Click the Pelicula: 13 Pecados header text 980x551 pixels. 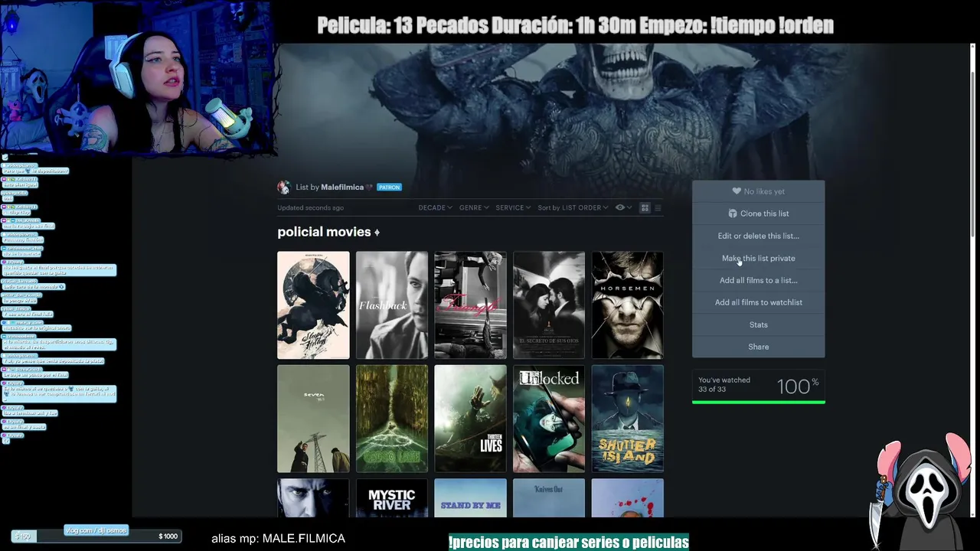pyautogui.click(x=575, y=25)
